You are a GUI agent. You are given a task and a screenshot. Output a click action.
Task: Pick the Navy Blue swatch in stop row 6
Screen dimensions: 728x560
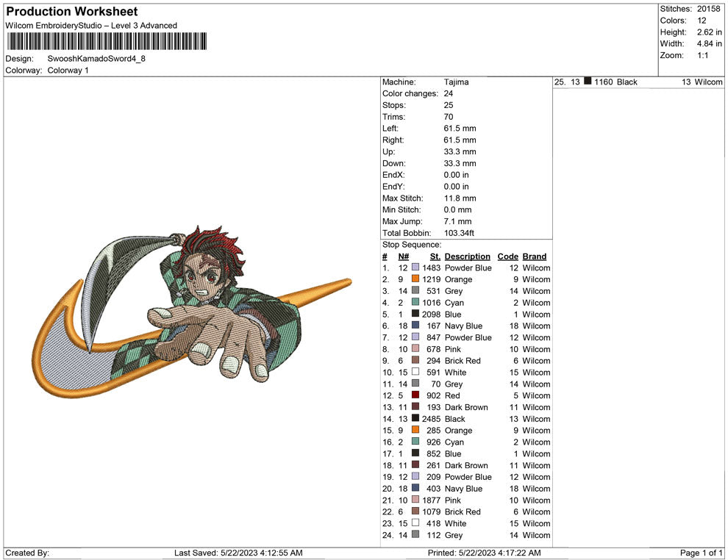coord(415,326)
